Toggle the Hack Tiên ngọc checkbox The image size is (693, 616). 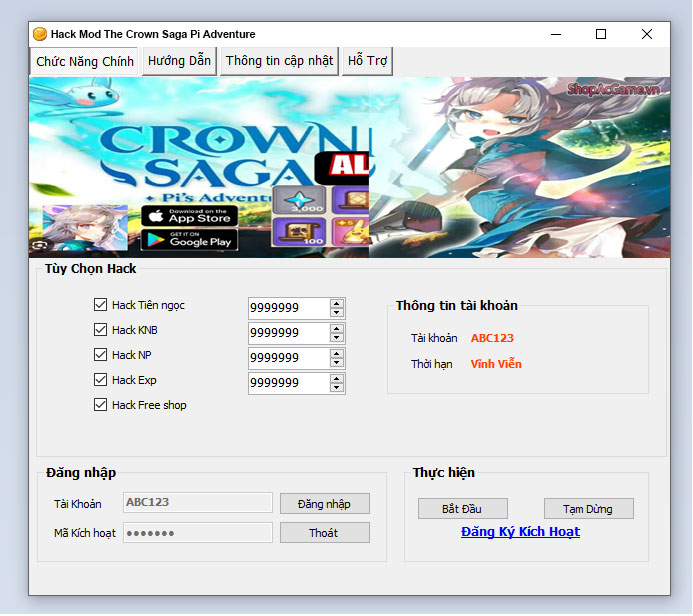pyautogui.click(x=100, y=304)
